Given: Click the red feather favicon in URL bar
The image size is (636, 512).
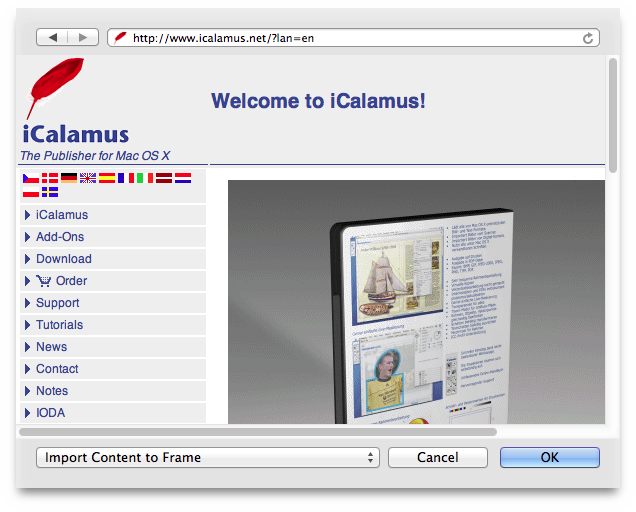Looking at the screenshot, I should pyautogui.click(x=120, y=38).
